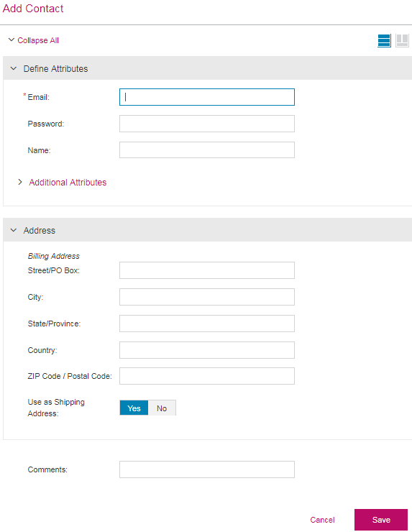The height and width of the screenshot is (532, 412).
Task: Save the new contact
Action: click(381, 520)
